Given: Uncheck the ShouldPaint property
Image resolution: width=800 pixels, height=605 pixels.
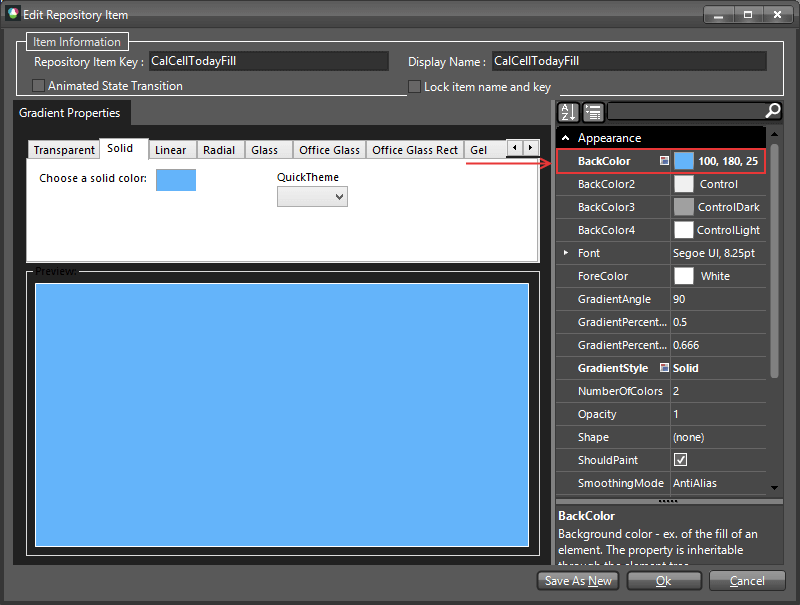Looking at the screenshot, I should pyautogui.click(x=681, y=459).
